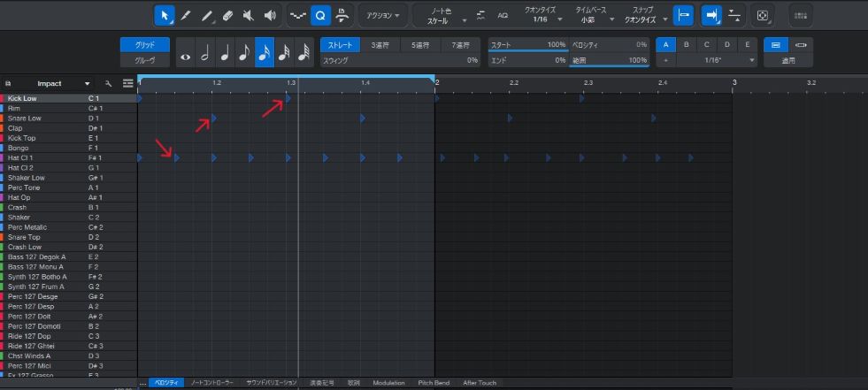
Task: Switch to the Modulation tab
Action: click(388, 383)
